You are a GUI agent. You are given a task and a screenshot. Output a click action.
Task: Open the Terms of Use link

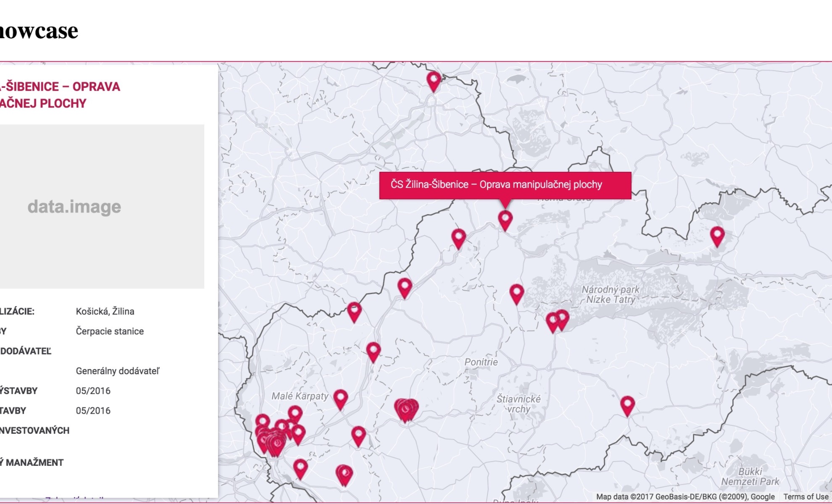pos(806,496)
